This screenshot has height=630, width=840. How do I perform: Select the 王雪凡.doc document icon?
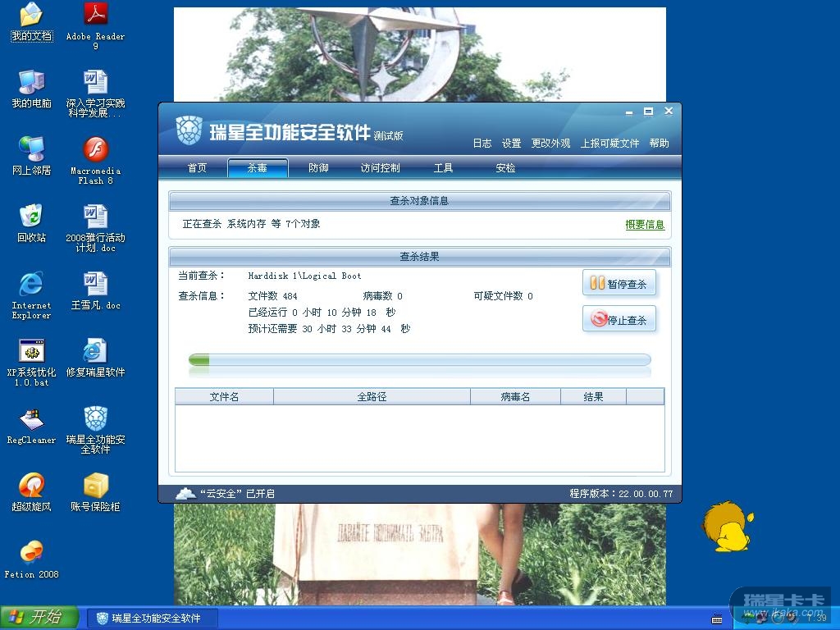tap(95, 291)
